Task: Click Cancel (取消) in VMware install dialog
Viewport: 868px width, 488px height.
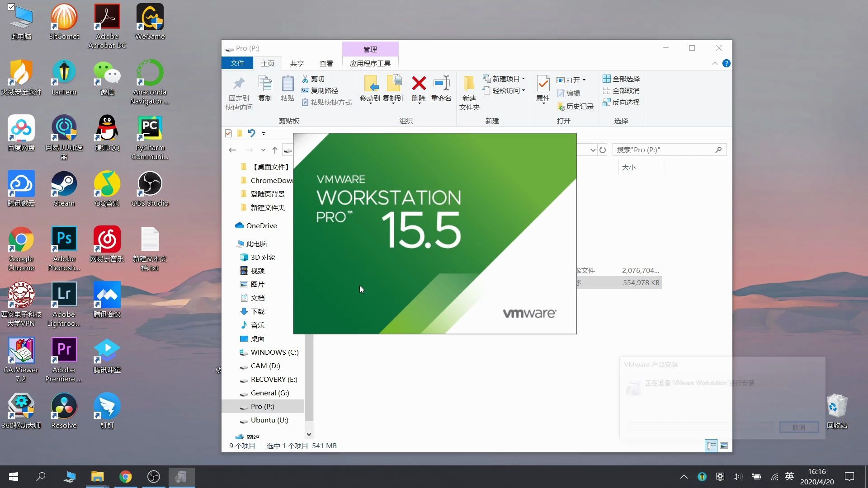Action: (x=799, y=427)
